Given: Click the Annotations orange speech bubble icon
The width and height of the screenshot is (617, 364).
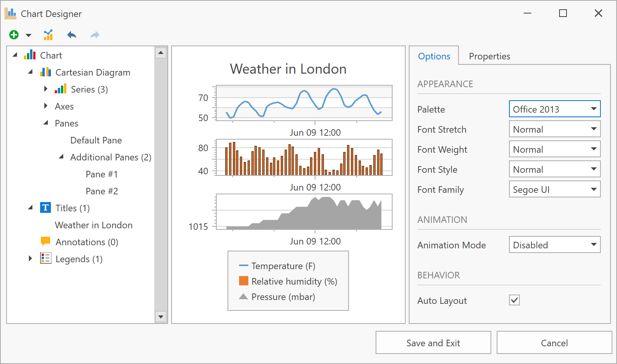Looking at the screenshot, I should pos(46,241).
